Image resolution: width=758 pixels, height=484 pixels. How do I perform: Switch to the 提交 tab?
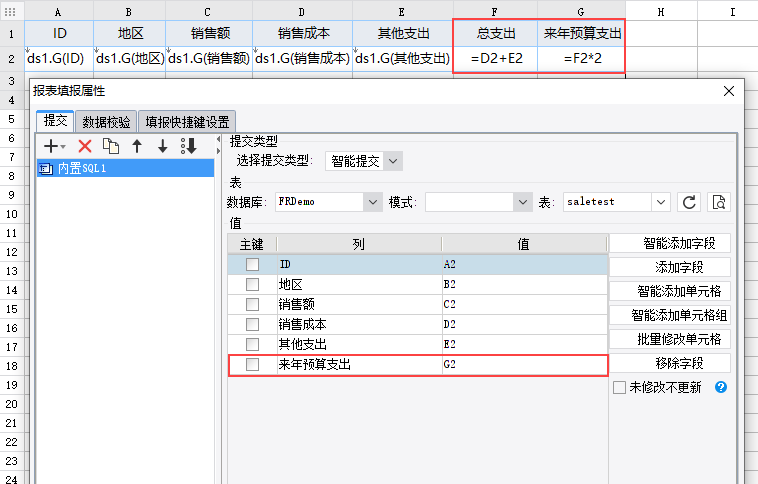pos(55,120)
